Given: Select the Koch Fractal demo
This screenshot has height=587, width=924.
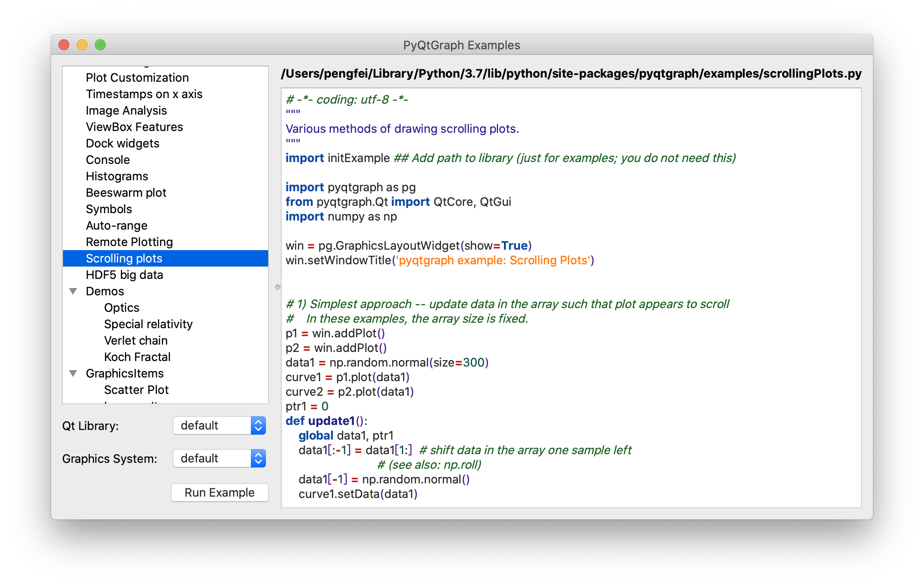Looking at the screenshot, I should point(137,357).
